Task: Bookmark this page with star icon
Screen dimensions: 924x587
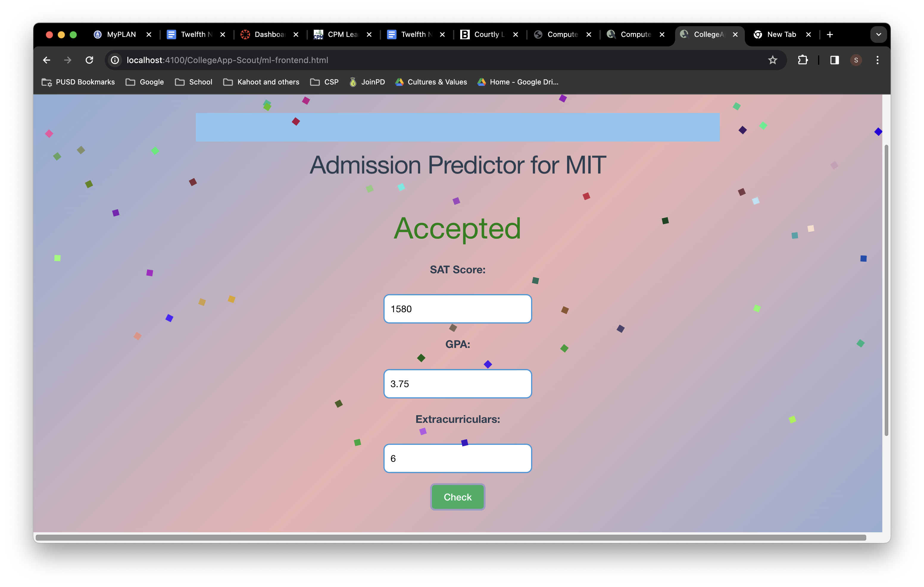Action: coord(772,60)
